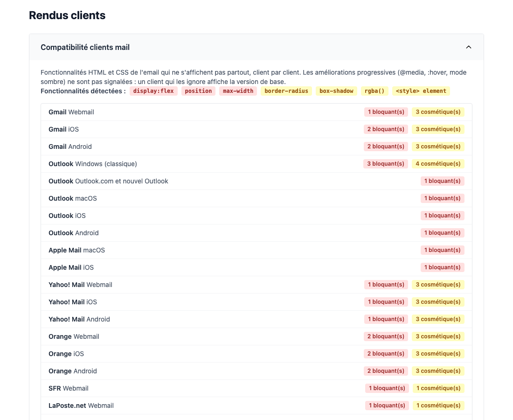
Task: Click Orange iOS's 2 bloquant(s) badge
Action: (386, 354)
